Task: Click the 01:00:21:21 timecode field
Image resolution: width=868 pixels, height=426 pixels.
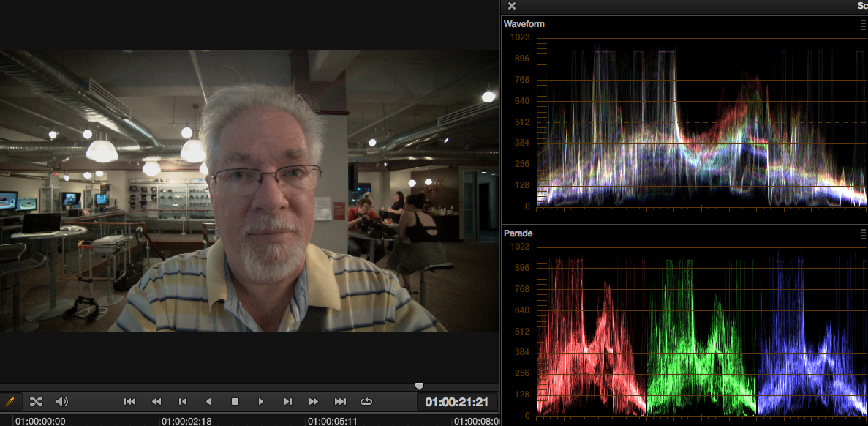Action: (x=457, y=402)
